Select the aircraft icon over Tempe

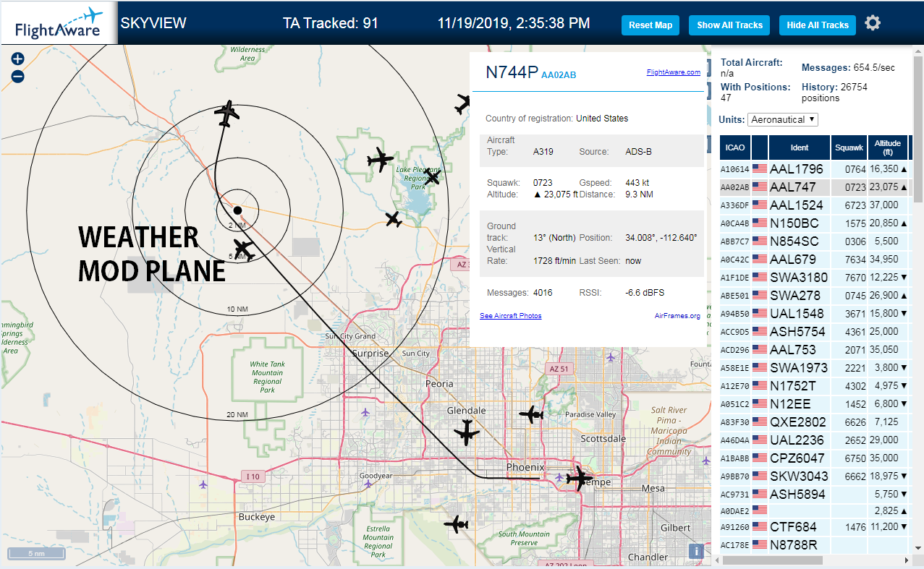[580, 478]
